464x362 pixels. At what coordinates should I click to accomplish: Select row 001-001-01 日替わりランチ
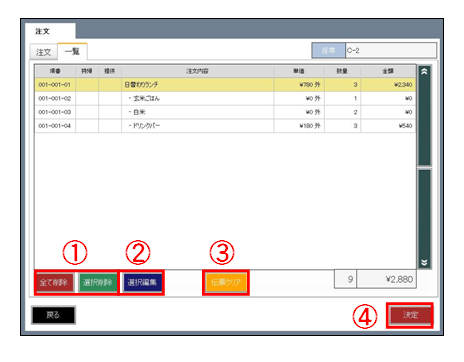(x=225, y=85)
